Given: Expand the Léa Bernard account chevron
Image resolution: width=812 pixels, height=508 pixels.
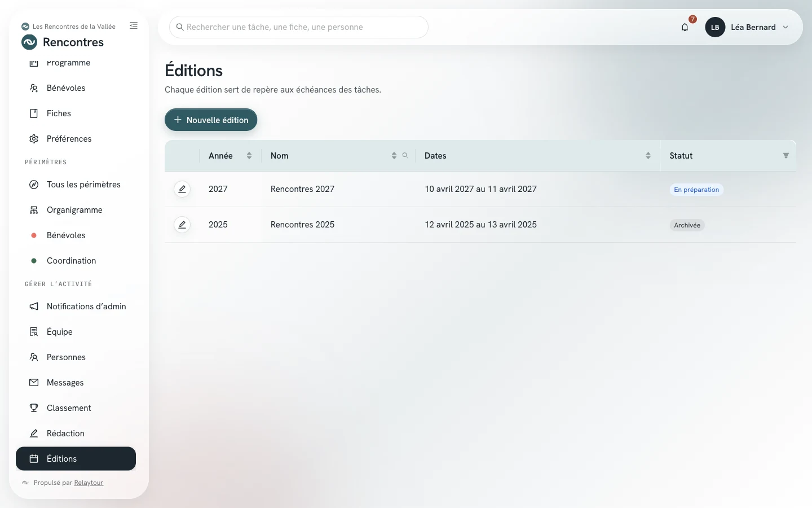Looking at the screenshot, I should tap(785, 27).
